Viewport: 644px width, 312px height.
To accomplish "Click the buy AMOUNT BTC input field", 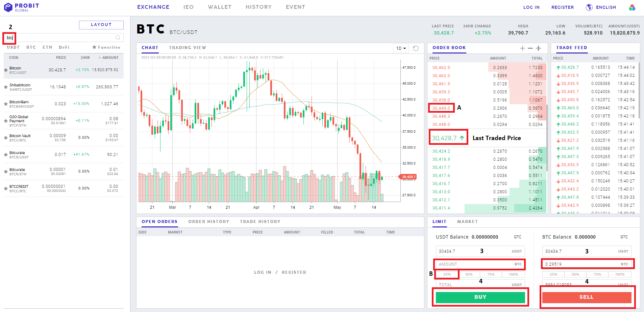I will [x=475, y=264].
